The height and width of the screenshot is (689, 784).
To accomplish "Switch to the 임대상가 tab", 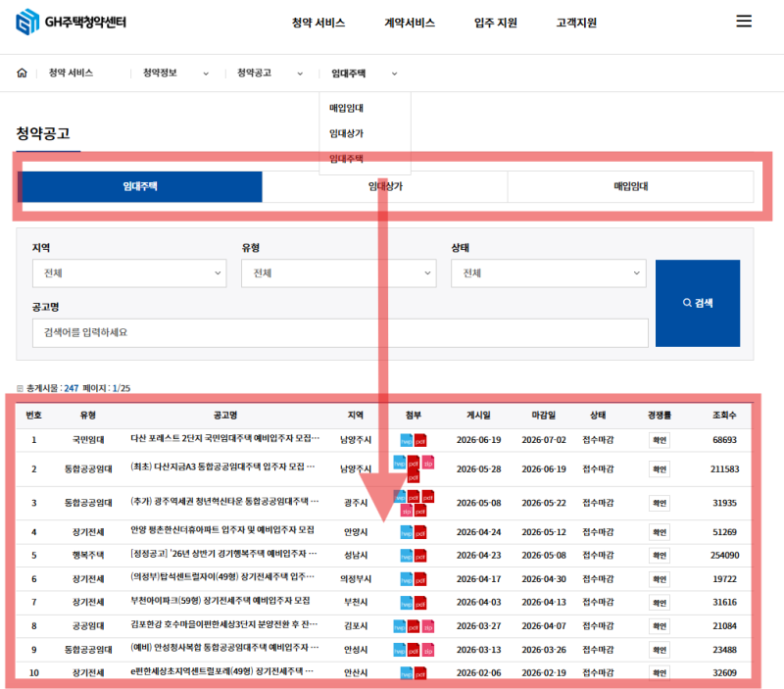I will point(385,186).
